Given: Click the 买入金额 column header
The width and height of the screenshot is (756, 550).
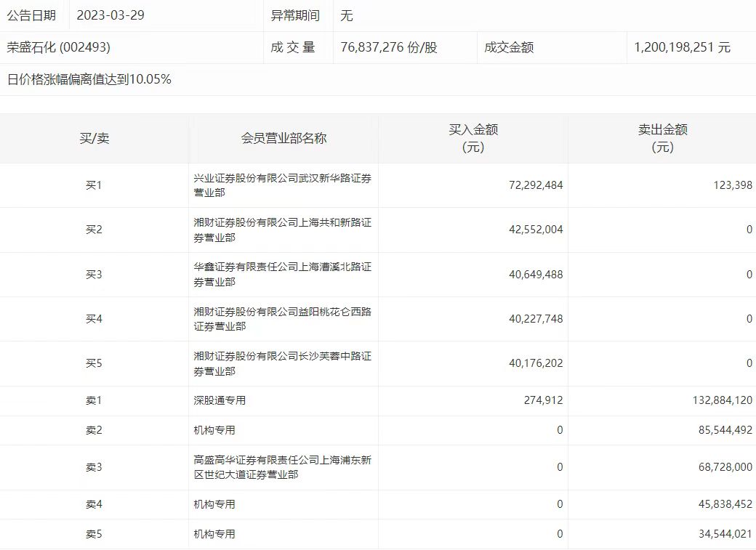Looking at the screenshot, I should click(x=473, y=138).
